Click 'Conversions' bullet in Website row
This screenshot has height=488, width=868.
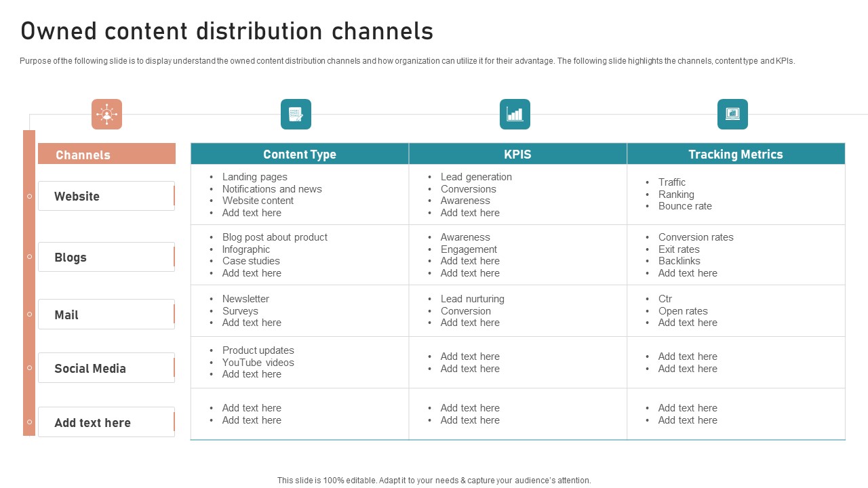468,189
